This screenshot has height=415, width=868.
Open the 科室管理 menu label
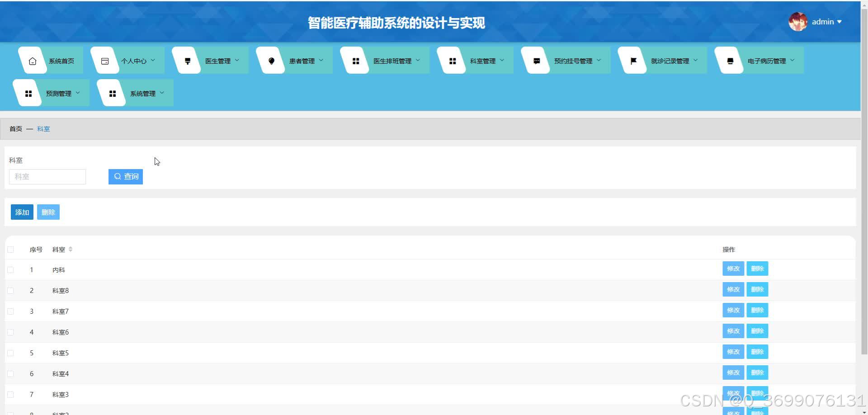(x=483, y=61)
